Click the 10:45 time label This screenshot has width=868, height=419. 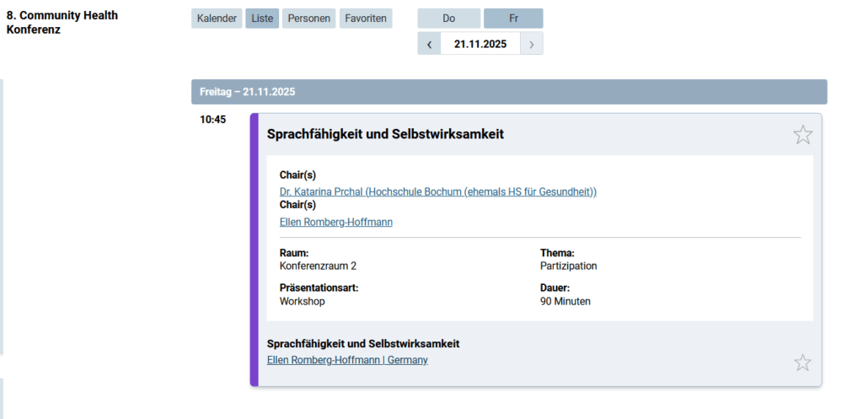tap(212, 120)
